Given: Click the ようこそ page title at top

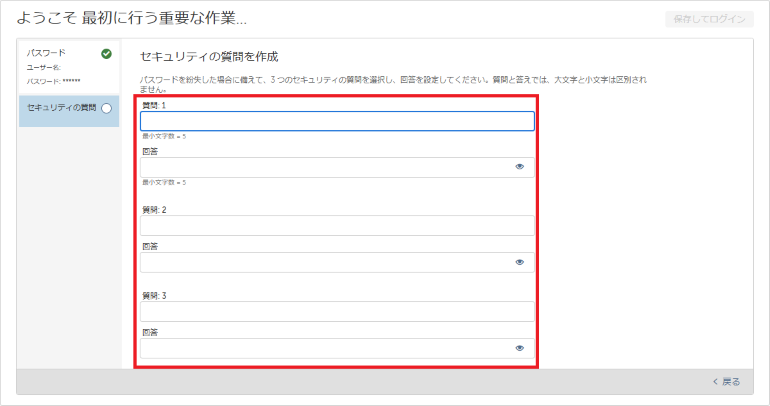Looking at the screenshot, I should pyautogui.click(x=132, y=18).
